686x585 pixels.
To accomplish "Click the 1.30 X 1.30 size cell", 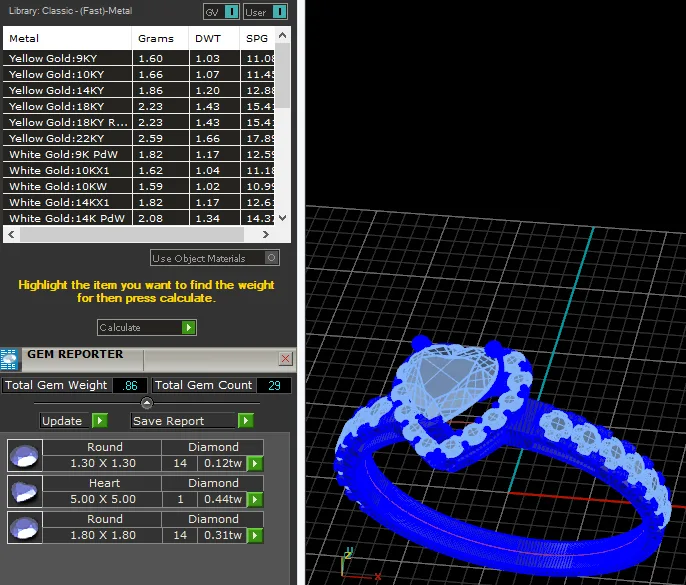I will point(103,463).
